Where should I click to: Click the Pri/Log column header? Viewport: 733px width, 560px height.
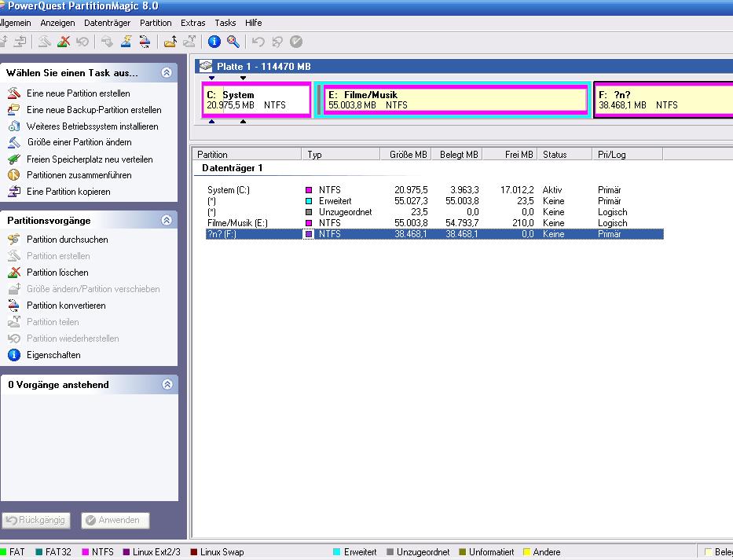(627, 154)
